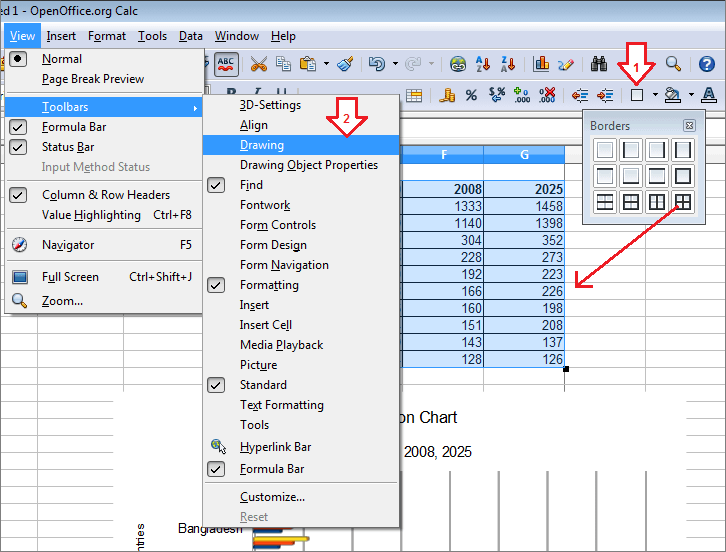Image resolution: width=726 pixels, height=552 pixels.
Task: Expand the Borders dropdown arrow
Action: [x=655, y=95]
